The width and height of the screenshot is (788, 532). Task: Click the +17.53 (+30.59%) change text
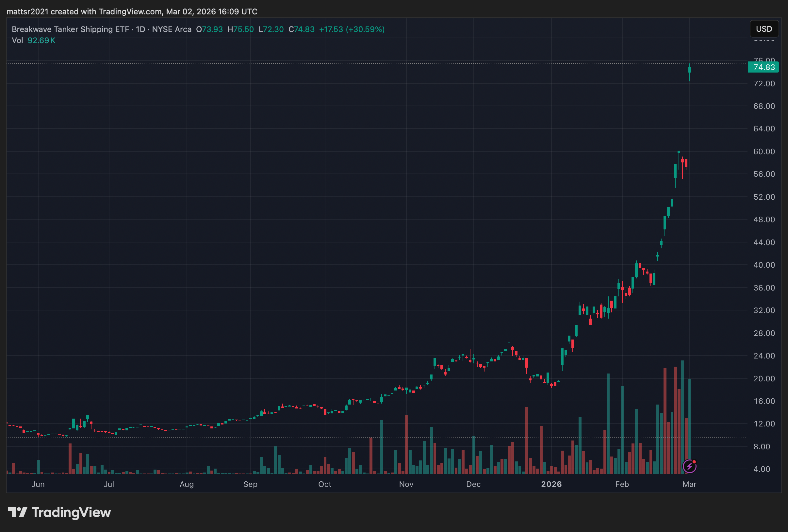coord(352,29)
